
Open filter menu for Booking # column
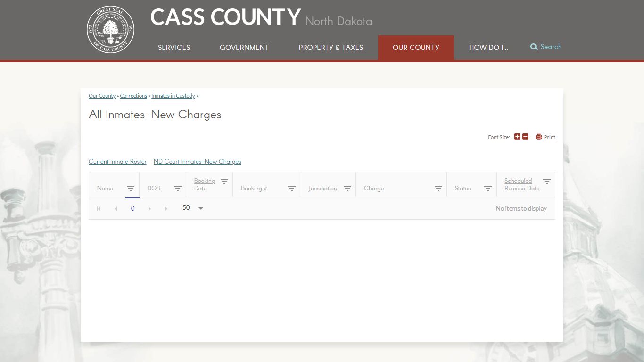(292, 189)
